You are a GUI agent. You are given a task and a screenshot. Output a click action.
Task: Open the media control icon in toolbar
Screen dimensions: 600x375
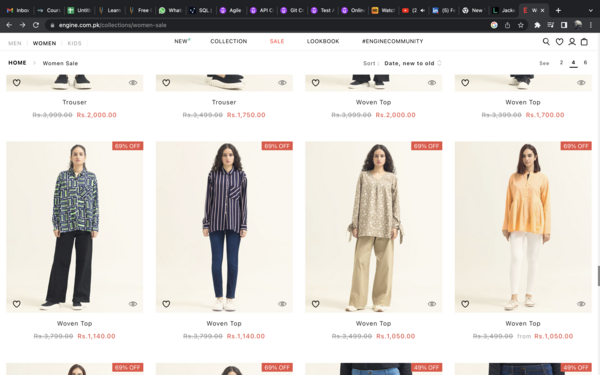550,25
